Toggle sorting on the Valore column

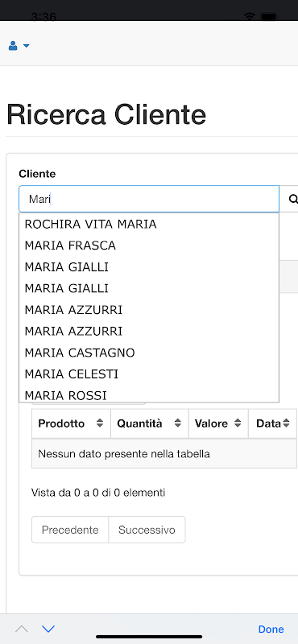click(238, 423)
